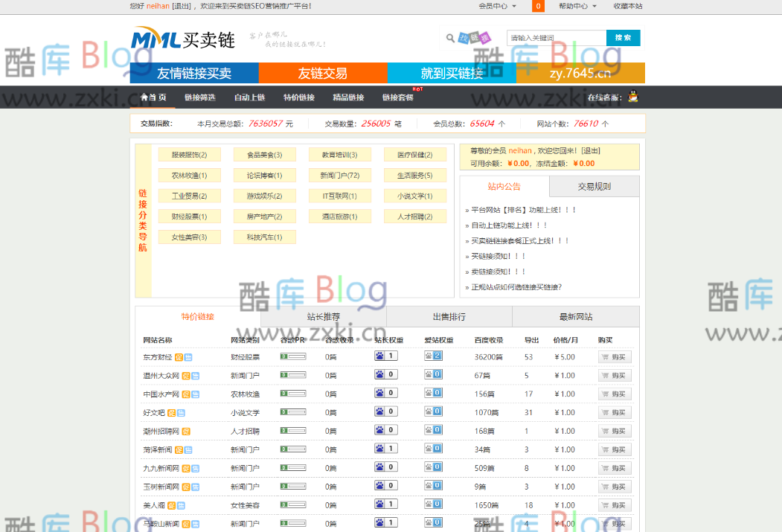Image resolution: width=782 pixels, height=532 pixels.
Task: Switch to the 出售排行 tab
Action: [449, 316]
